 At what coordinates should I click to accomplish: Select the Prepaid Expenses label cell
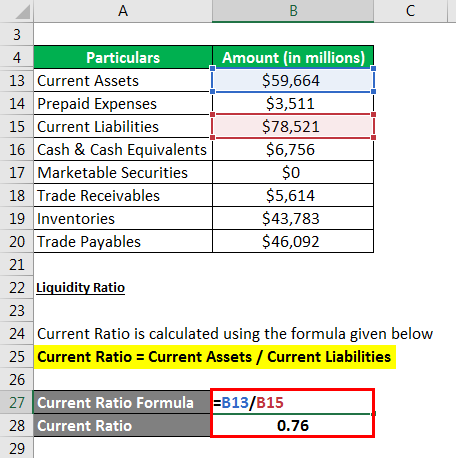123,103
